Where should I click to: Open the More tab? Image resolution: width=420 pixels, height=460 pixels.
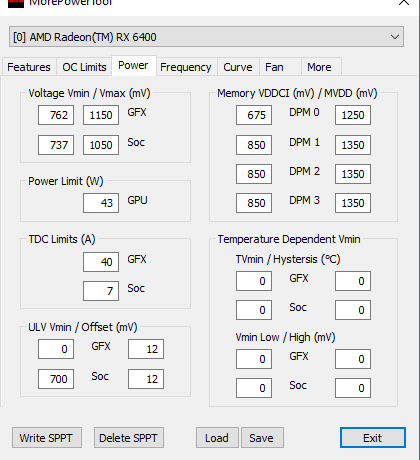[x=321, y=67]
